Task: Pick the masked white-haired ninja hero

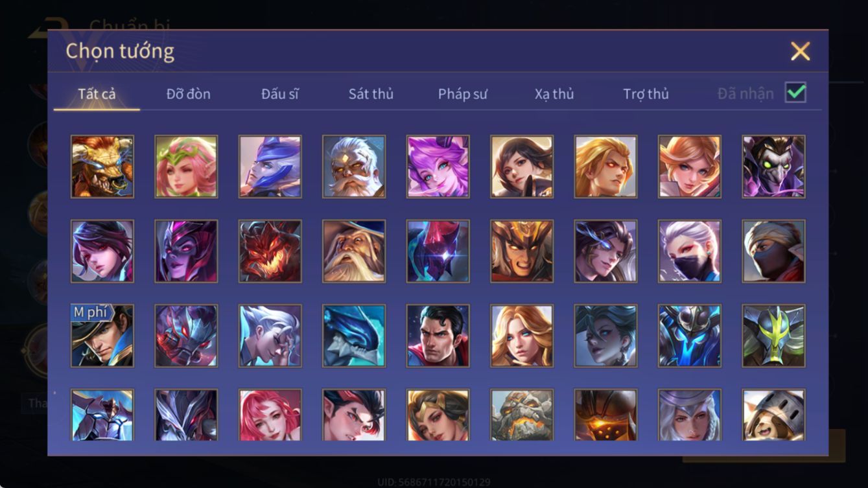Action: pyautogui.click(x=690, y=251)
